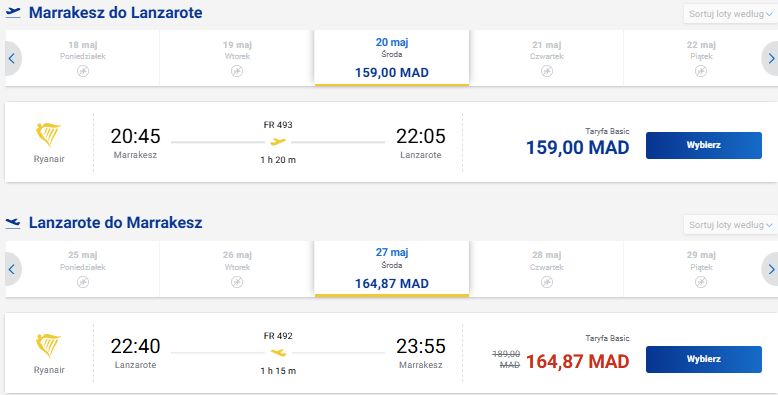Click the Ryanair harp logo on flight FR 493
The width and height of the screenshot is (778, 395).
coord(48,134)
